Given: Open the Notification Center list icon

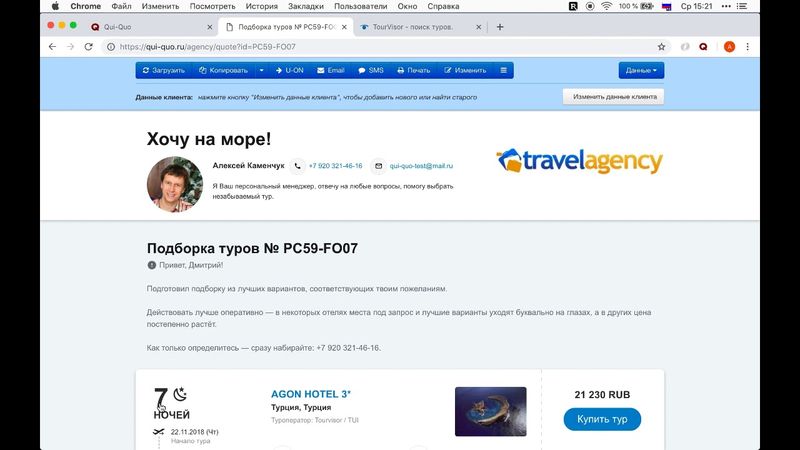Looking at the screenshot, I should [742, 6].
